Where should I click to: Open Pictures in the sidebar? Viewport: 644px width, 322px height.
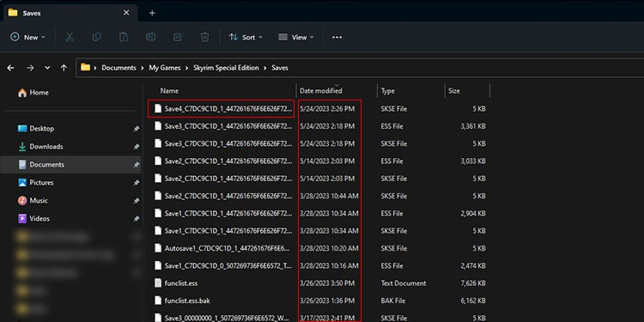click(x=41, y=182)
